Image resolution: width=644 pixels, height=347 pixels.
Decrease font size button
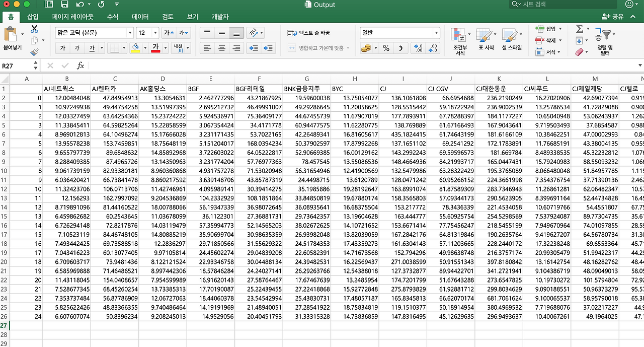point(184,33)
